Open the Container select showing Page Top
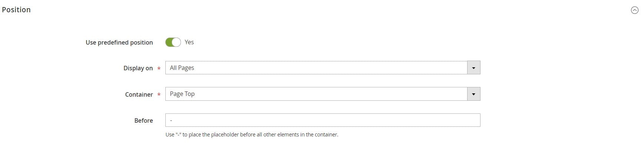 [323, 94]
